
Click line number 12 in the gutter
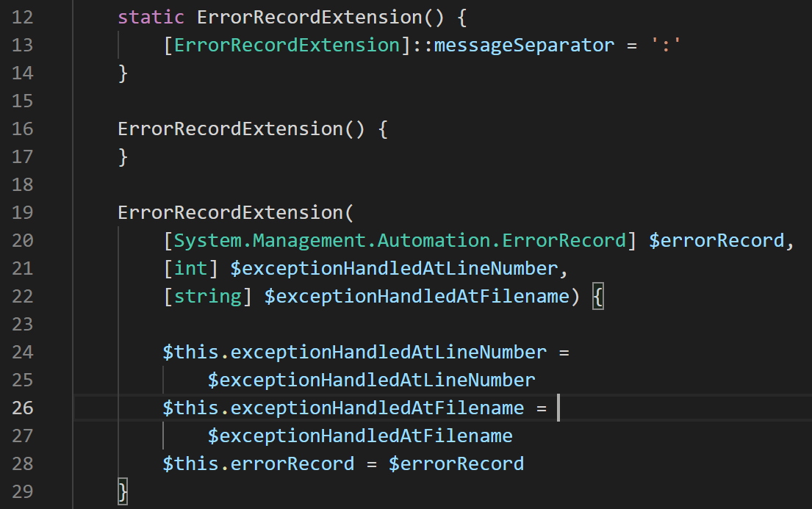(x=23, y=18)
